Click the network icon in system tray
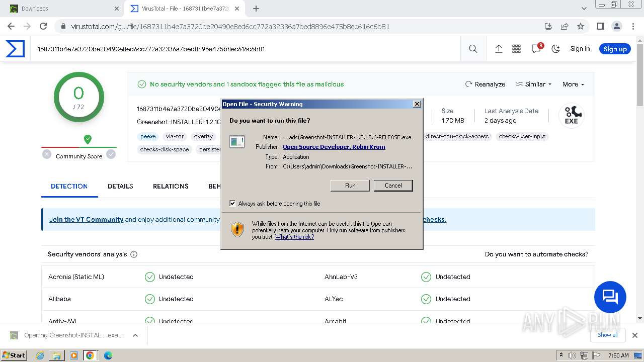This screenshot has height=362, width=644. [x=584, y=355]
